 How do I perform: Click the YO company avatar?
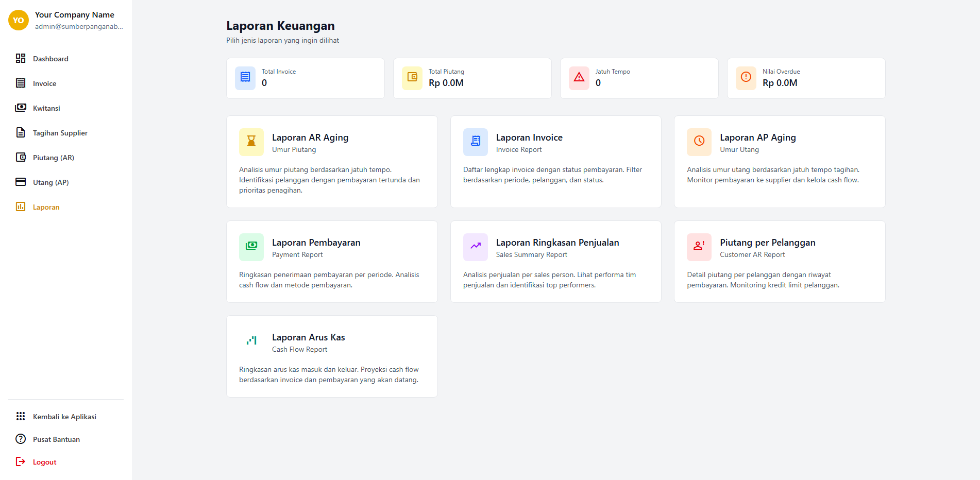click(19, 21)
